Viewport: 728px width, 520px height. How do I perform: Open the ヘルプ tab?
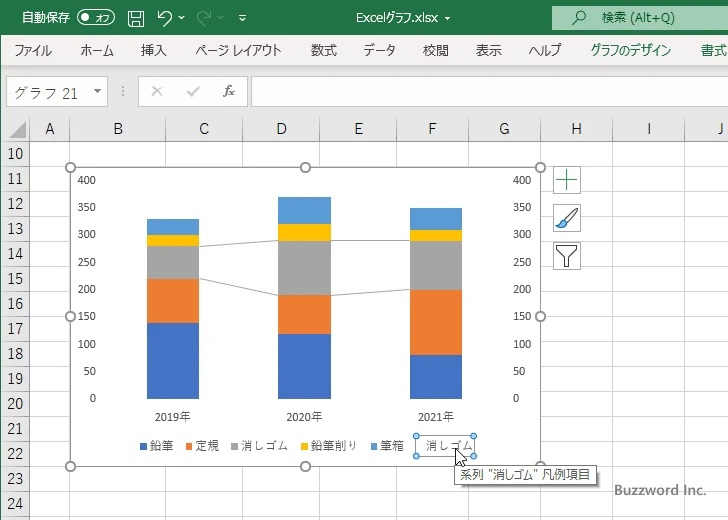(x=545, y=50)
